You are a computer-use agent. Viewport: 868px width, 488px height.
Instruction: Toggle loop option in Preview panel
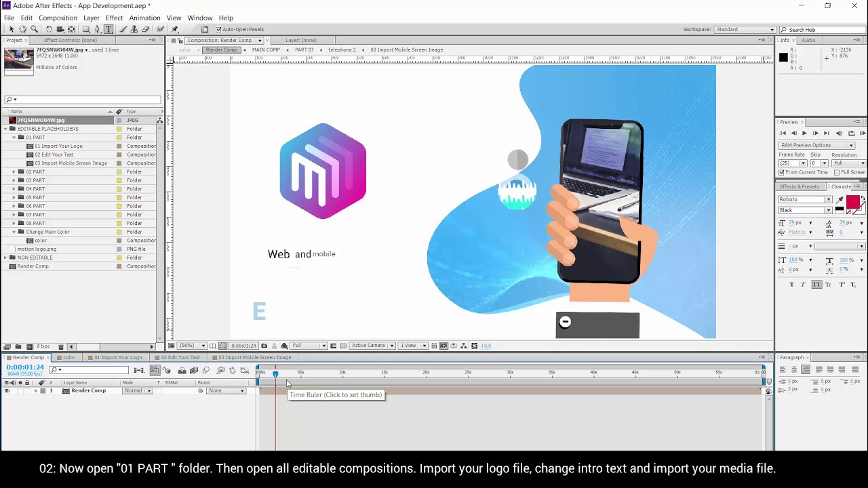click(x=852, y=134)
